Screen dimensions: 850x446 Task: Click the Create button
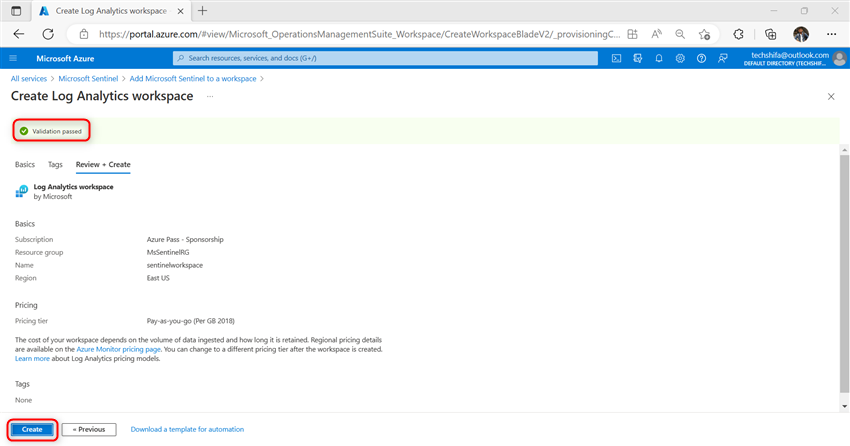32,429
